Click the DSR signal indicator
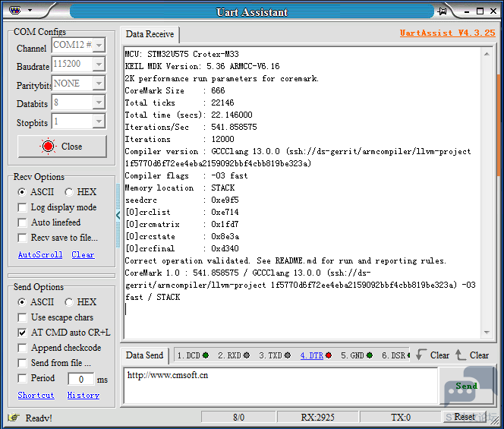 coord(396,355)
